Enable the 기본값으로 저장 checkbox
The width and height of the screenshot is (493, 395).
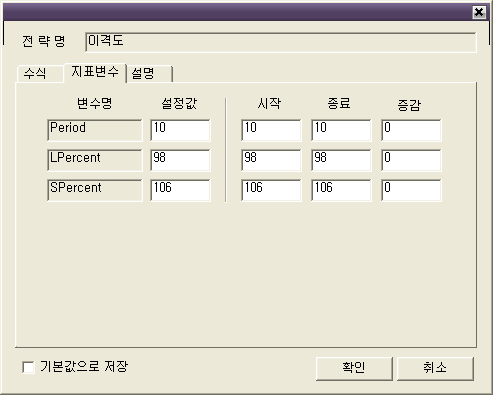(28, 367)
